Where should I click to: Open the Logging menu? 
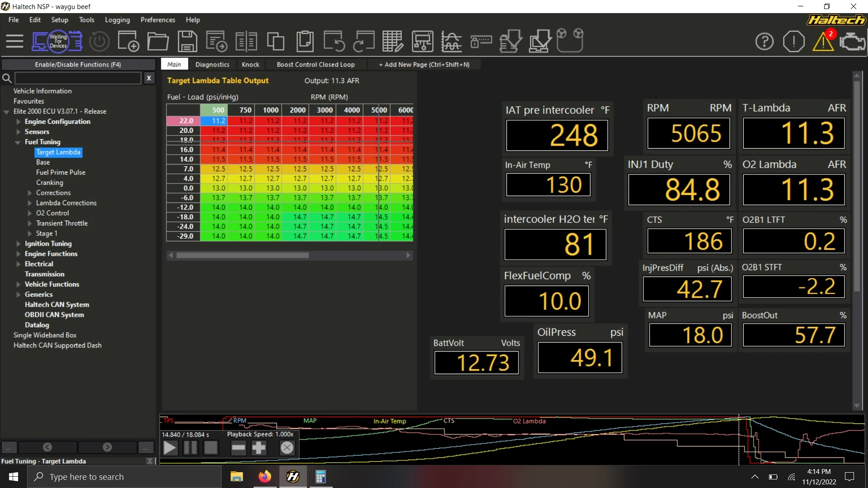tap(117, 20)
